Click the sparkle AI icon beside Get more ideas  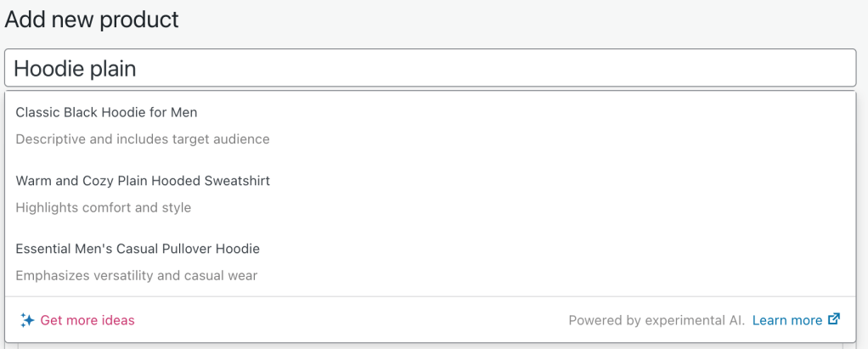tap(27, 320)
